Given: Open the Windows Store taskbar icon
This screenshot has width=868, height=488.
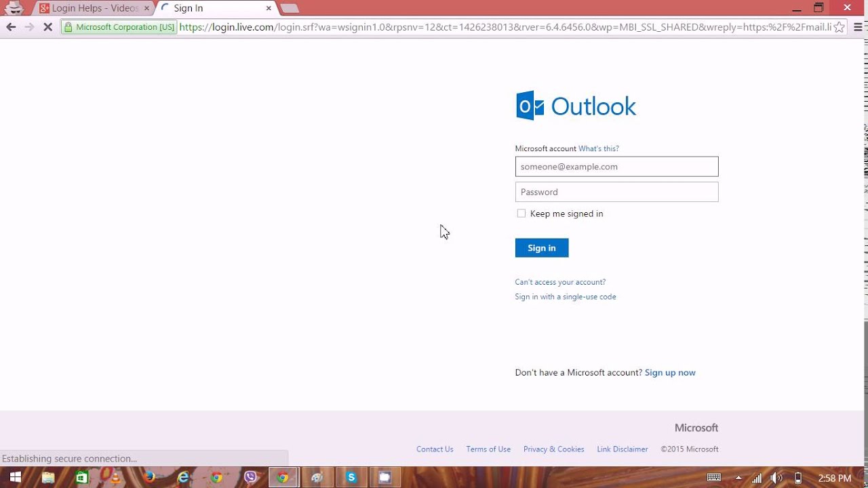Looking at the screenshot, I should (x=81, y=477).
